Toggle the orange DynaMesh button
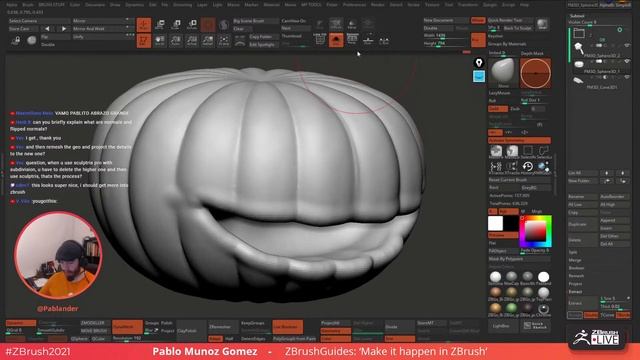Screen dimensions: 640x360 tap(127, 327)
